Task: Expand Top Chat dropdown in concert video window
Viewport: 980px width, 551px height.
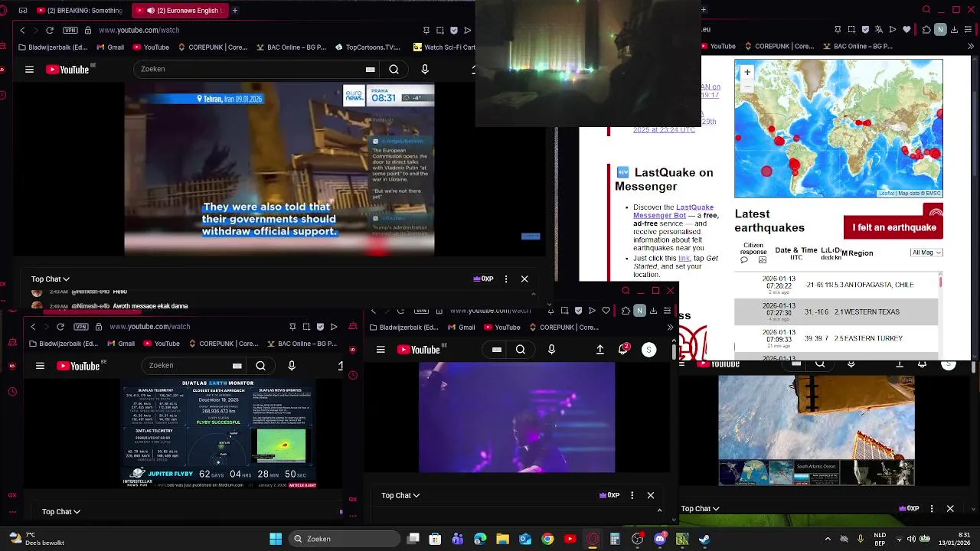Action: [x=401, y=496]
